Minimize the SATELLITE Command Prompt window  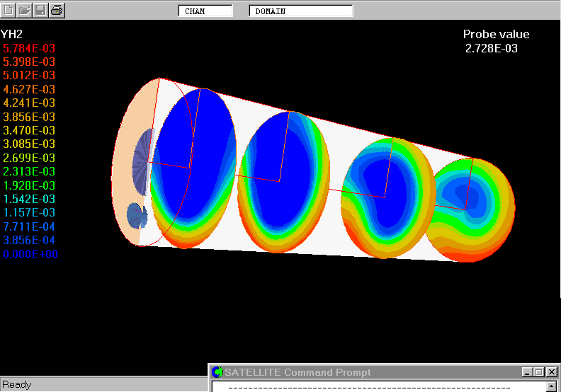(x=527, y=372)
